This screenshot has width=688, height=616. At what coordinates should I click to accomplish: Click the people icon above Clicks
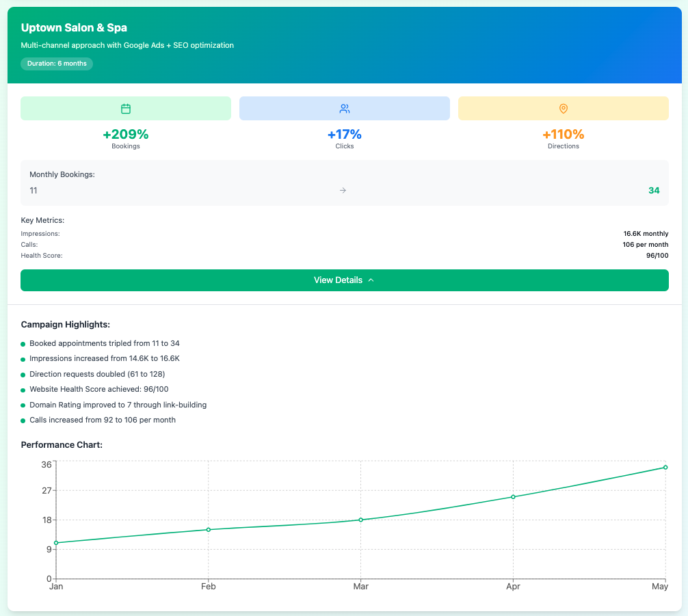click(x=345, y=109)
